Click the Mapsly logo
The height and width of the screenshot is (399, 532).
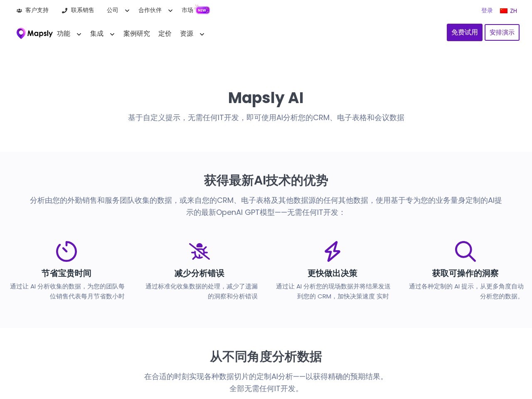coord(34,33)
